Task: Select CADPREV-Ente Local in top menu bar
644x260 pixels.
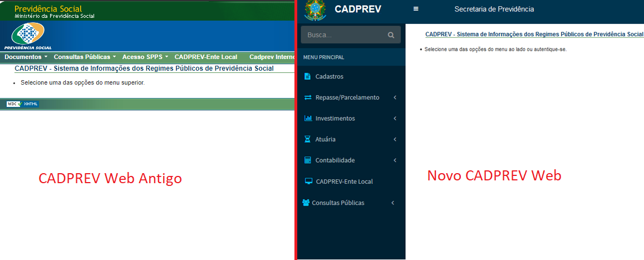Action: (x=206, y=57)
